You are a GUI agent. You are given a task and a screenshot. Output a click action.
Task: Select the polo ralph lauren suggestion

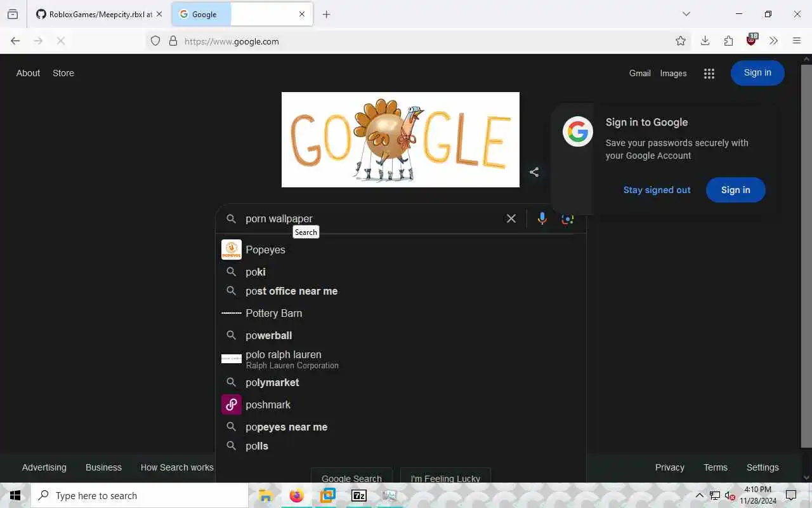tap(401, 359)
